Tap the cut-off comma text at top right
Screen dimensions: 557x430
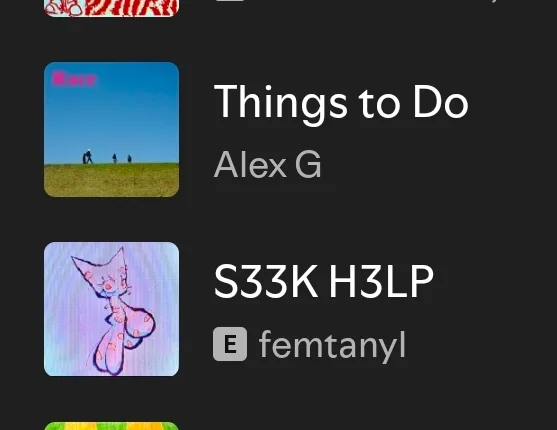point(495,1)
